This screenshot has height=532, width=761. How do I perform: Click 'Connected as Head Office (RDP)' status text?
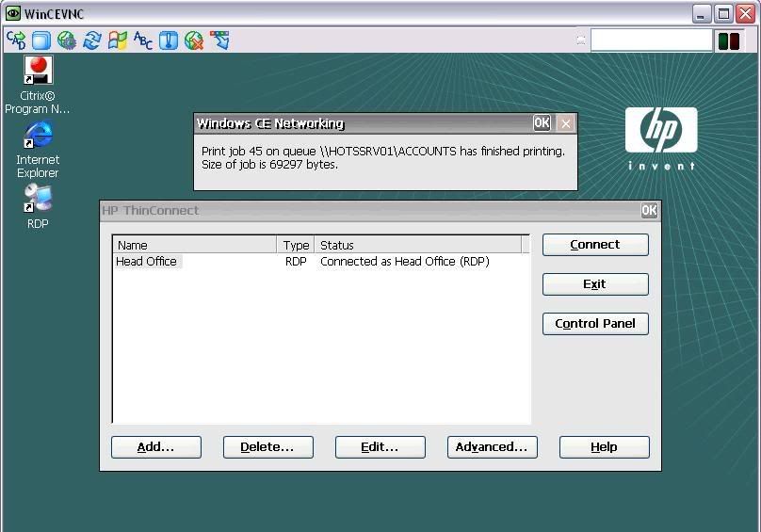click(405, 262)
